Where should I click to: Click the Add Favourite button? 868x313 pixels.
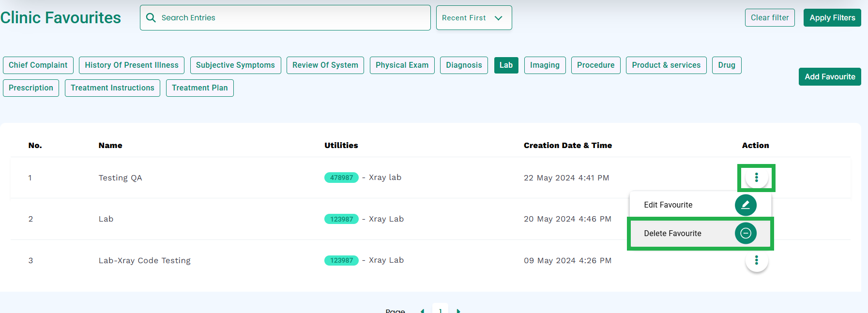tap(830, 77)
